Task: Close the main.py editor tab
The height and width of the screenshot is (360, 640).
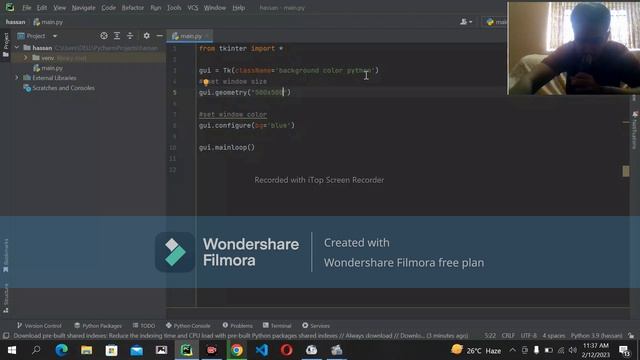Action: click(x=207, y=36)
